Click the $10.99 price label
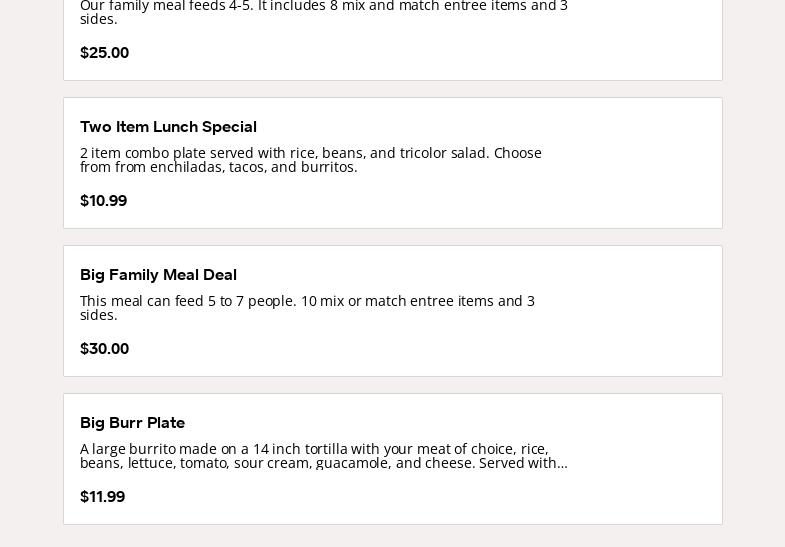This screenshot has width=785, height=547. [x=103, y=201]
